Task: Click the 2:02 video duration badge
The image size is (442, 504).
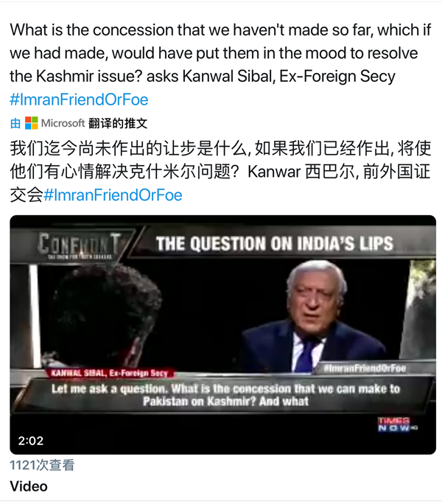Action: tap(30, 441)
